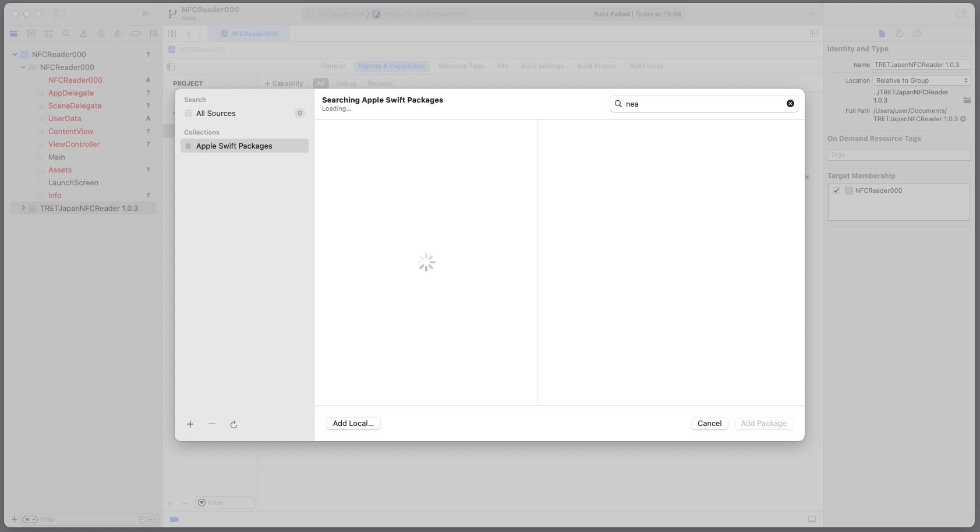Go back with the editor back arrow
This screenshot has height=532, width=980.
189,34
